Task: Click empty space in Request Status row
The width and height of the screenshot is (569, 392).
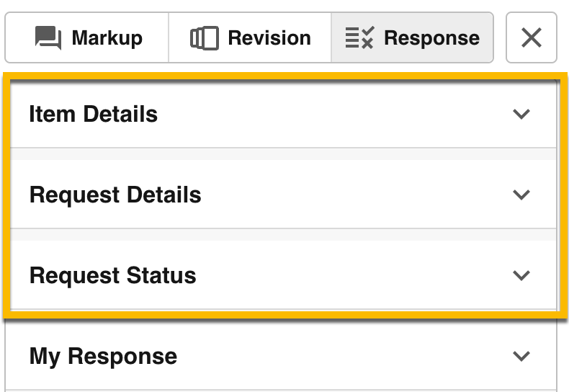Action: coord(346,275)
